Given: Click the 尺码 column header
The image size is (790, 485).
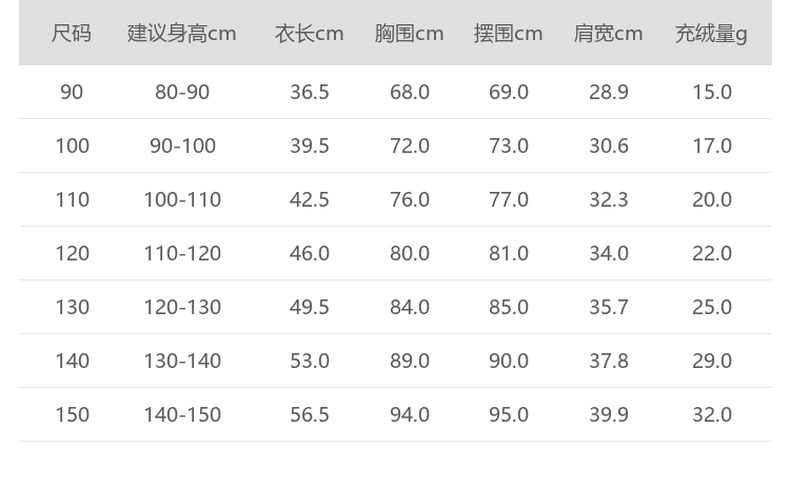Looking at the screenshot, I should click(x=71, y=34).
